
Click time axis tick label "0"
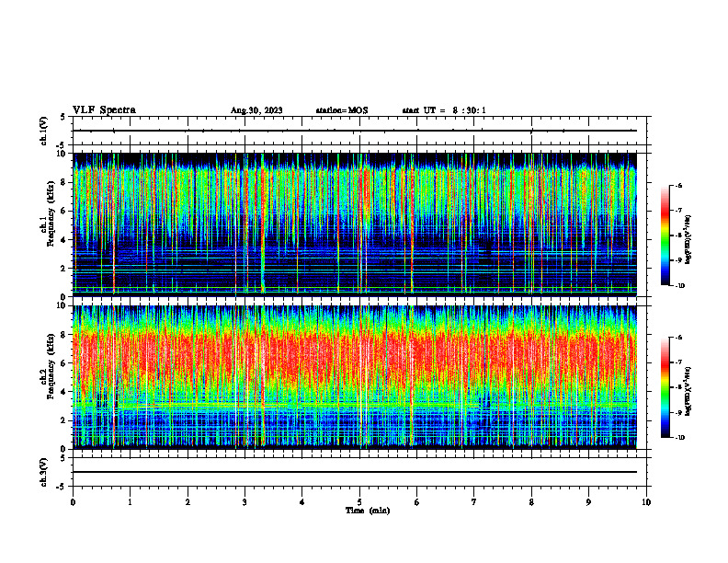(x=73, y=502)
